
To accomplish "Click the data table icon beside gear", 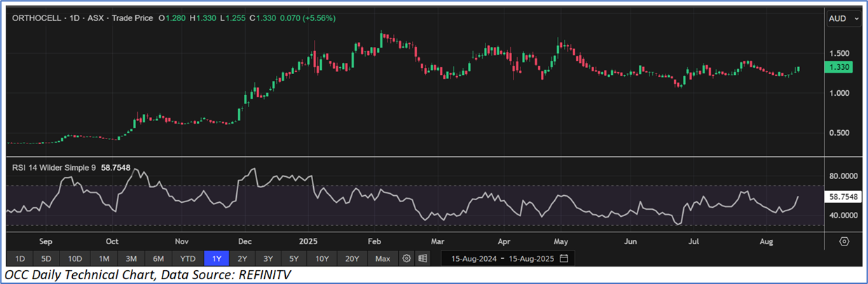I will (422, 259).
